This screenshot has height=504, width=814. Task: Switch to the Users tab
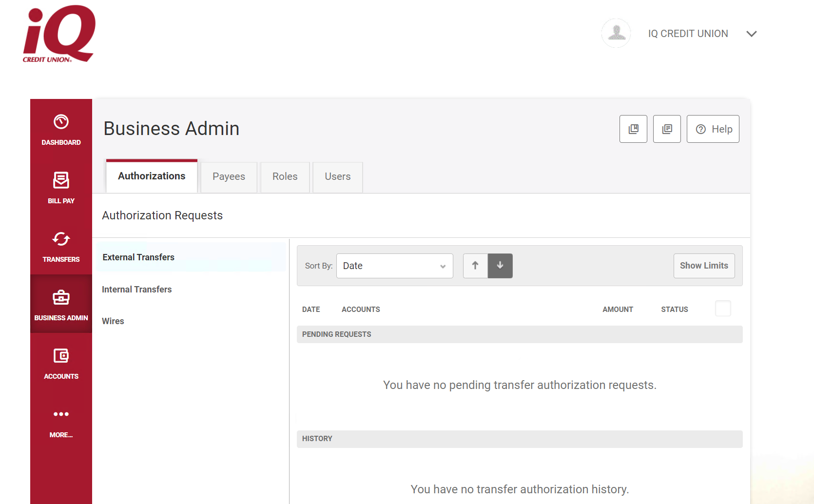(x=337, y=177)
